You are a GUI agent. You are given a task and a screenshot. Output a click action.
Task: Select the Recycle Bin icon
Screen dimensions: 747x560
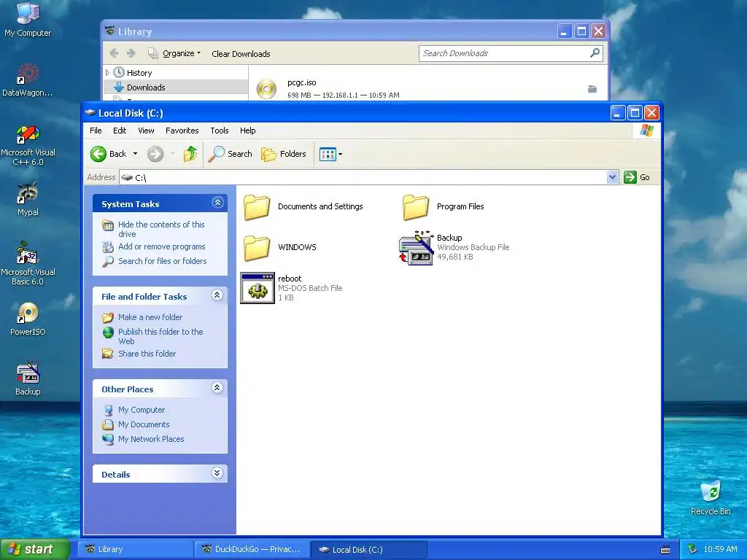click(711, 497)
